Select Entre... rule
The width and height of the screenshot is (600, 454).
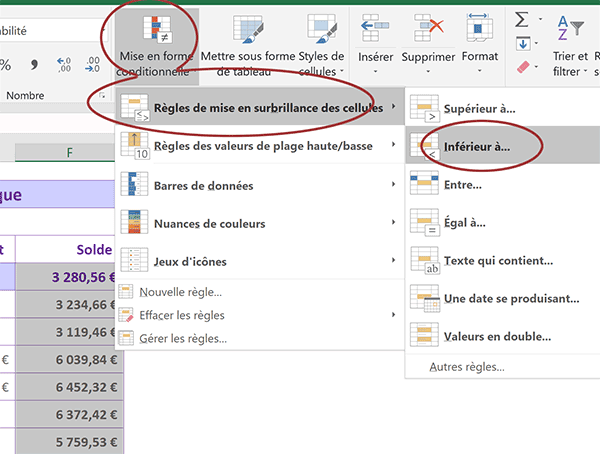503,185
